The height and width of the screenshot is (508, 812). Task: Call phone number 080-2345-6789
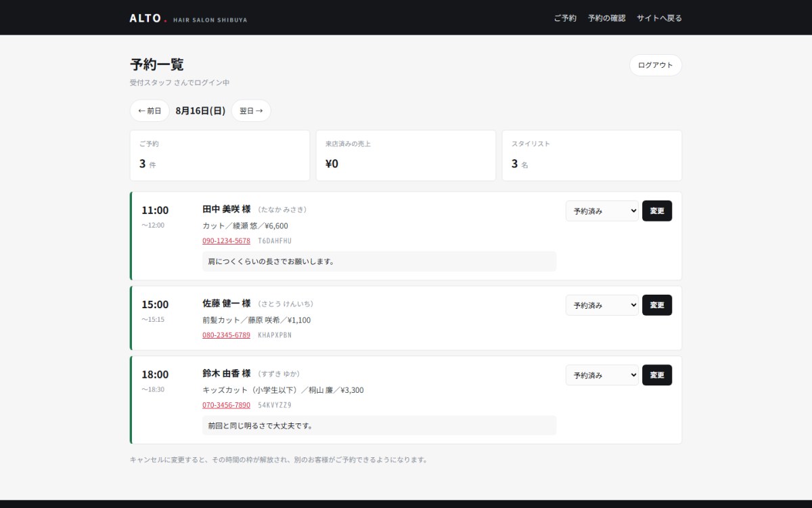226,335
